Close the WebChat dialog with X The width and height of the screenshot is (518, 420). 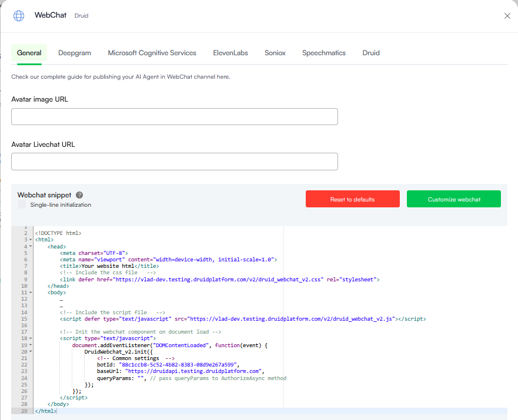[507, 16]
